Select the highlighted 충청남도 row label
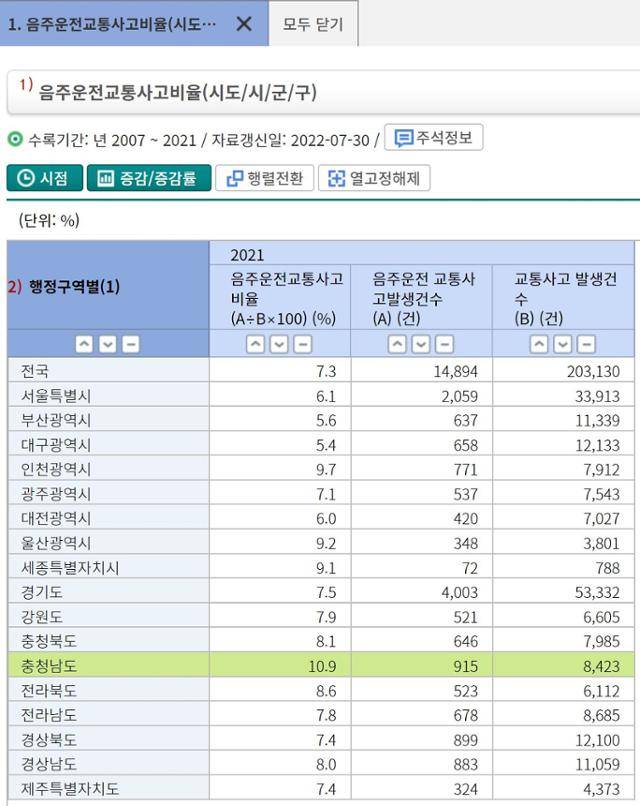Viewport: 640px width, 806px height. click(49, 666)
